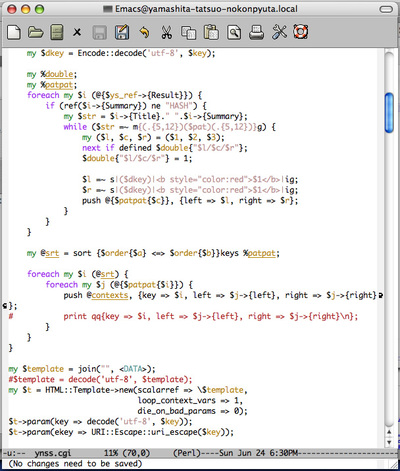Image resolution: width=400 pixels, height=471 pixels.
Task: Undo the last change with the arrow icon
Action: click(x=144, y=33)
